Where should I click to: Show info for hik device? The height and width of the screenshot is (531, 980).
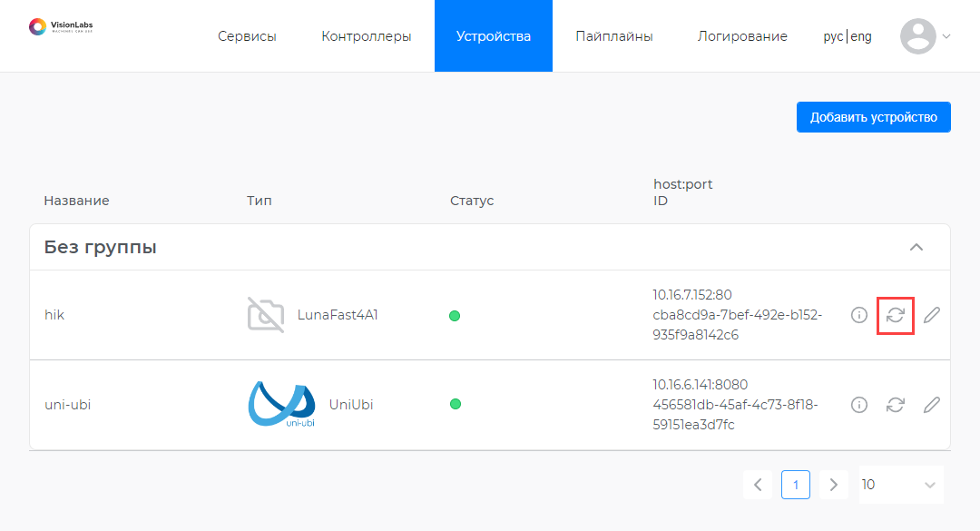tap(859, 315)
